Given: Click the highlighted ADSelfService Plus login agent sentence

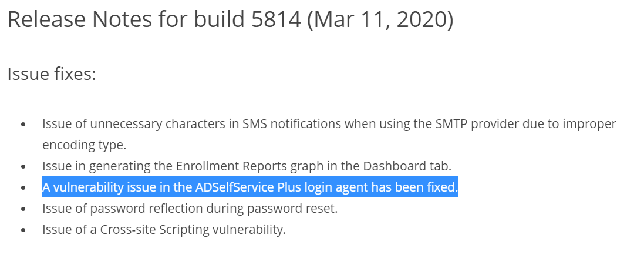Looking at the screenshot, I should point(249,187).
